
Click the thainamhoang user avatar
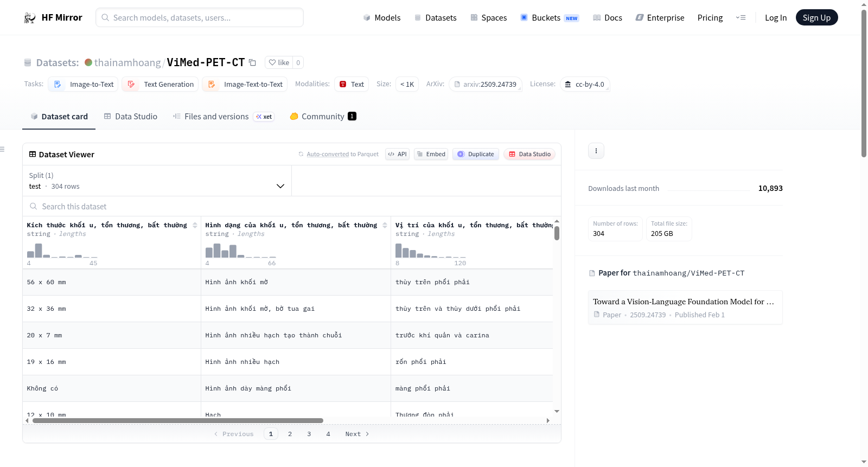coord(88,62)
